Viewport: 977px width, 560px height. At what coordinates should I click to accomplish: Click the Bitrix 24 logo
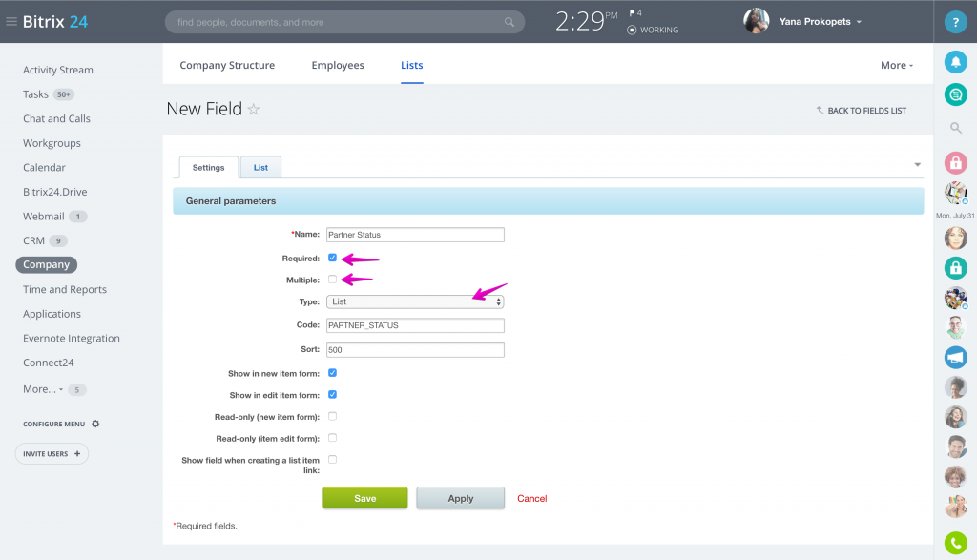pyautogui.click(x=54, y=21)
